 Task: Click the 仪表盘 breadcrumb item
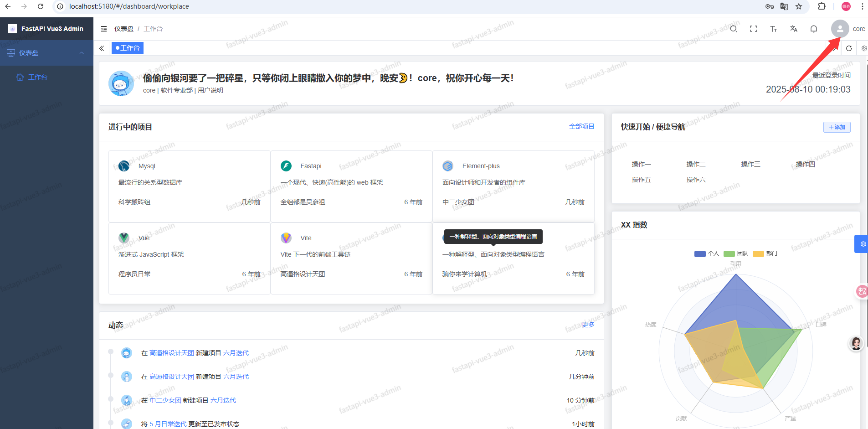coord(124,29)
